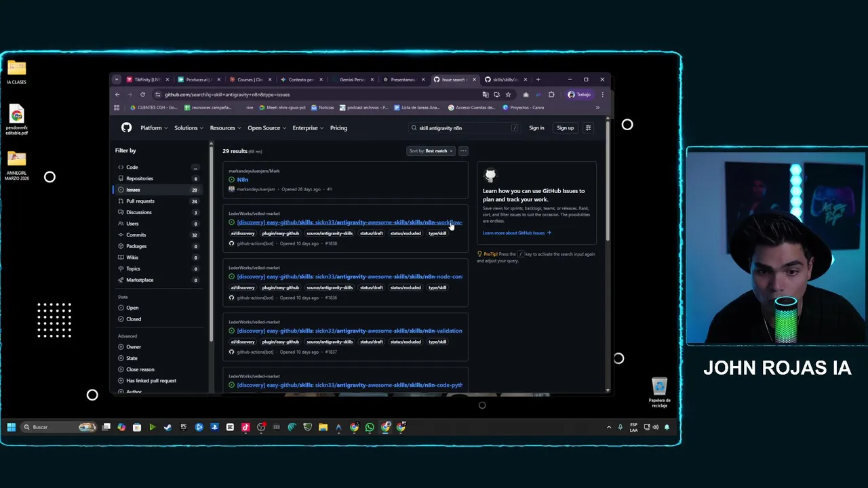
Task: Focus the 'skill antigravity n8n' search box
Action: point(464,128)
